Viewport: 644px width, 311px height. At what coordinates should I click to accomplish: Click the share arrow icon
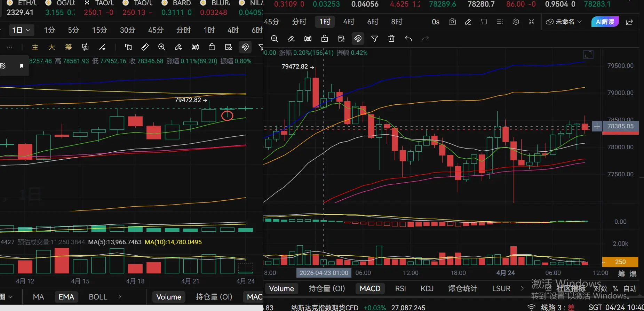(629, 22)
